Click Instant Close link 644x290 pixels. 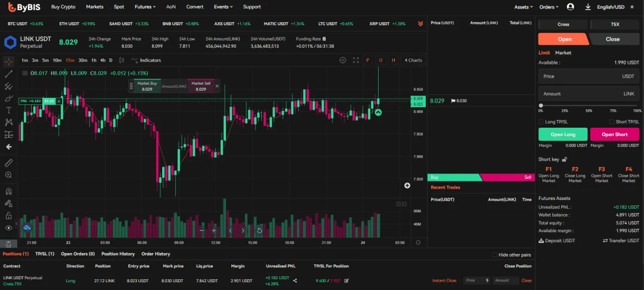click(444, 280)
